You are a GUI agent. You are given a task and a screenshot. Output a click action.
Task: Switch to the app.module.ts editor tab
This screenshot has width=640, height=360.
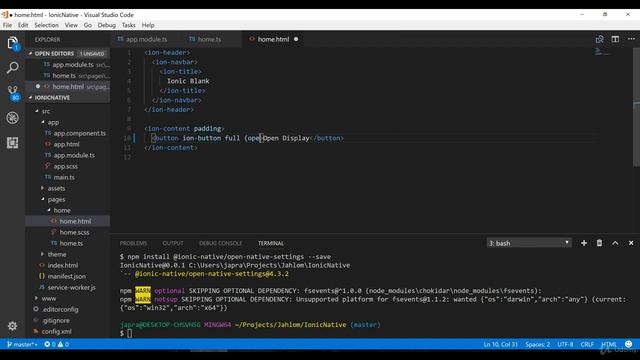coord(146,39)
